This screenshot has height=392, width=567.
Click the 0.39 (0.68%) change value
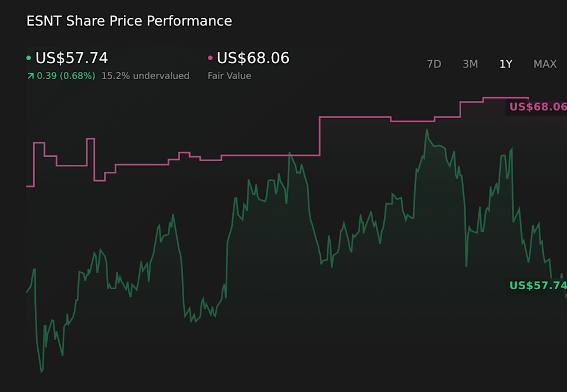point(66,76)
